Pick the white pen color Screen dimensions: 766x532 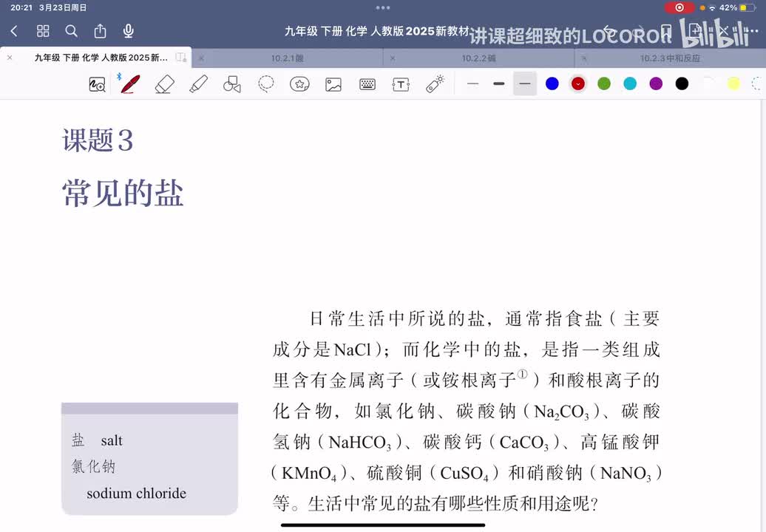coord(708,84)
